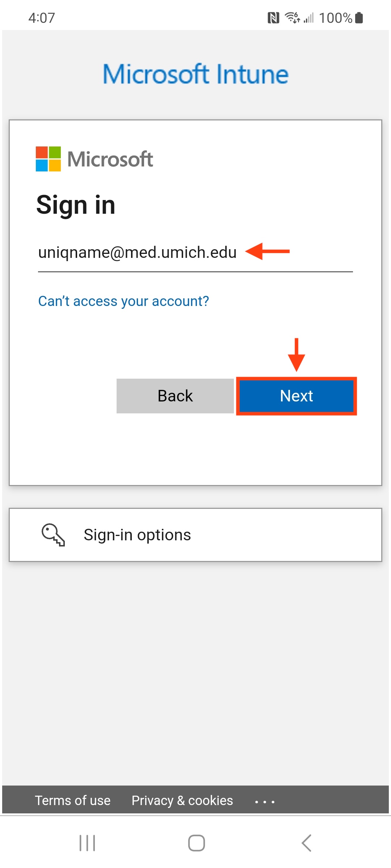This screenshot has height=868, width=391.
Task: Open "Can't access your account?" link
Action: (123, 301)
